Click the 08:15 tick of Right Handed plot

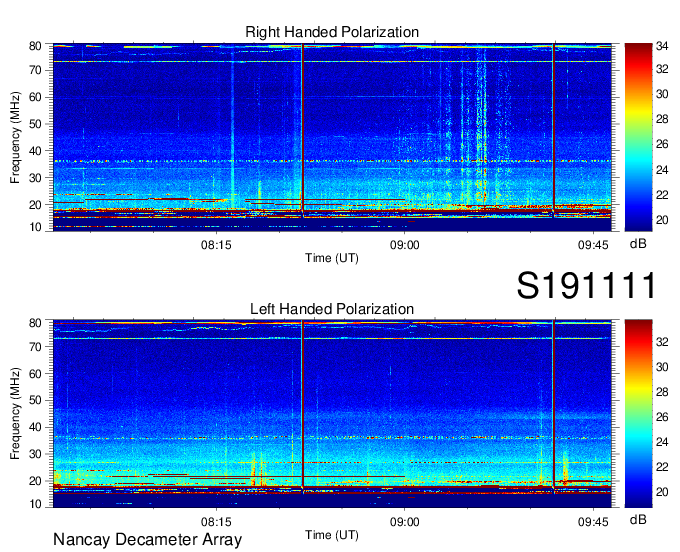tap(216, 245)
